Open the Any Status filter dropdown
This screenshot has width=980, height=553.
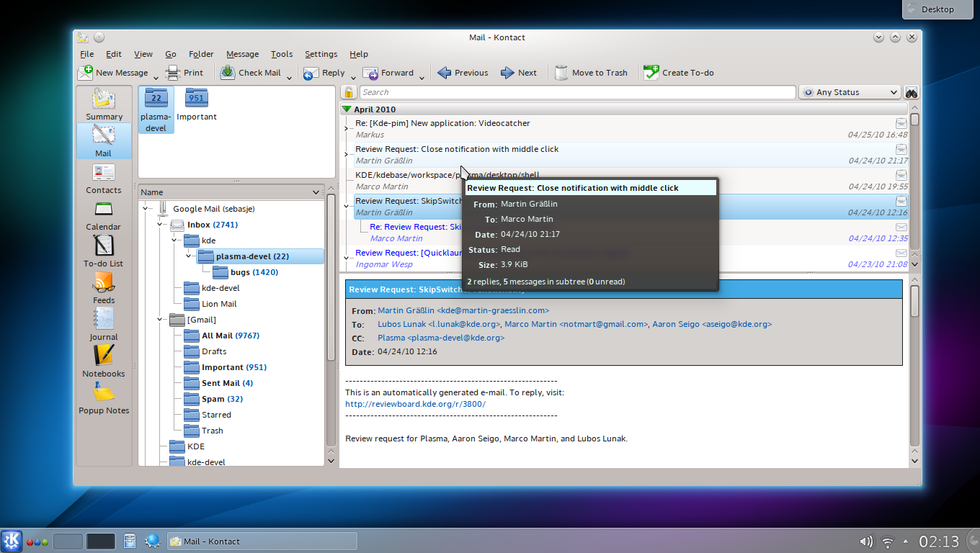click(x=850, y=92)
